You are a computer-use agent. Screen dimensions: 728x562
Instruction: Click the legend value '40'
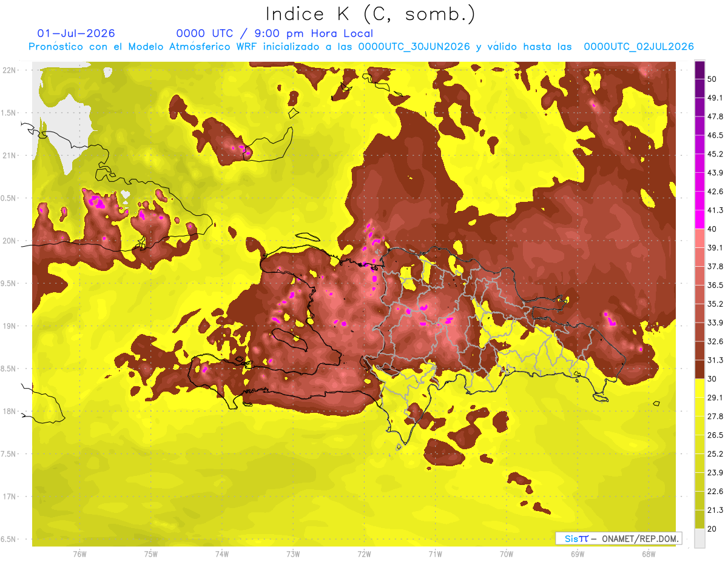tap(712, 229)
